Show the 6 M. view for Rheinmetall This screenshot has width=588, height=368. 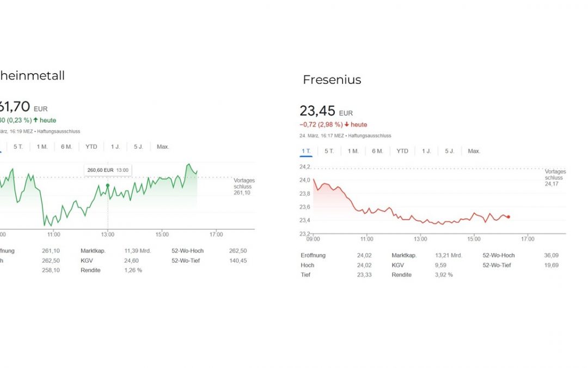pyautogui.click(x=66, y=147)
